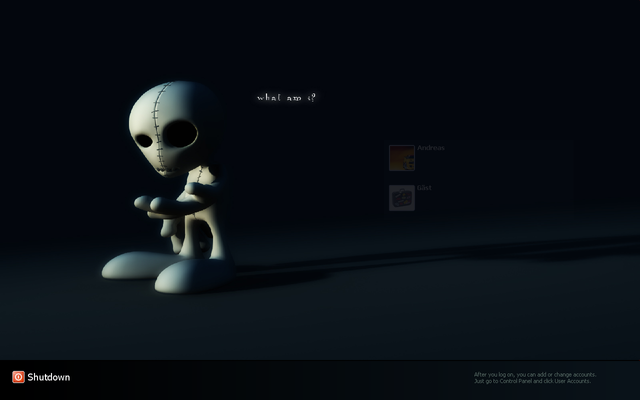The width and height of the screenshot is (640, 400).
Task: Click the red Shutdown power icon
Action: 18,377
